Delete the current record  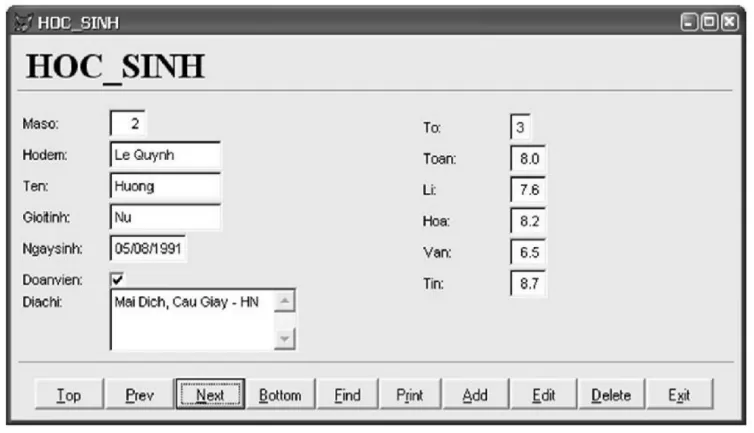(611, 394)
